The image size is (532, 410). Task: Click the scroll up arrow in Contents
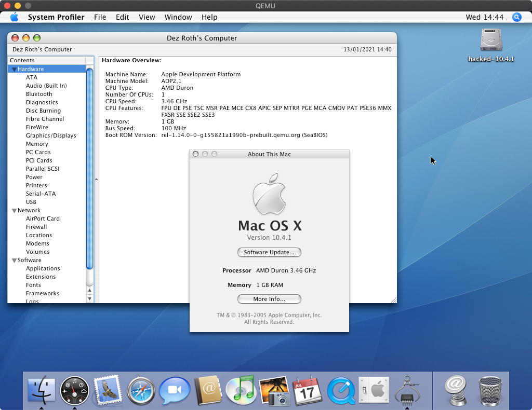coord(89,291)
